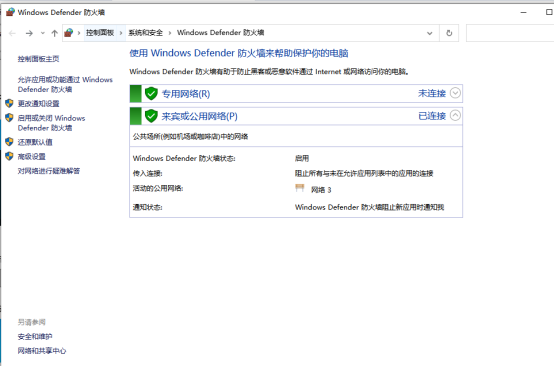Open the address bar history dropdown
The width and height of the screenshot is (554, 367).
[430, 33]
